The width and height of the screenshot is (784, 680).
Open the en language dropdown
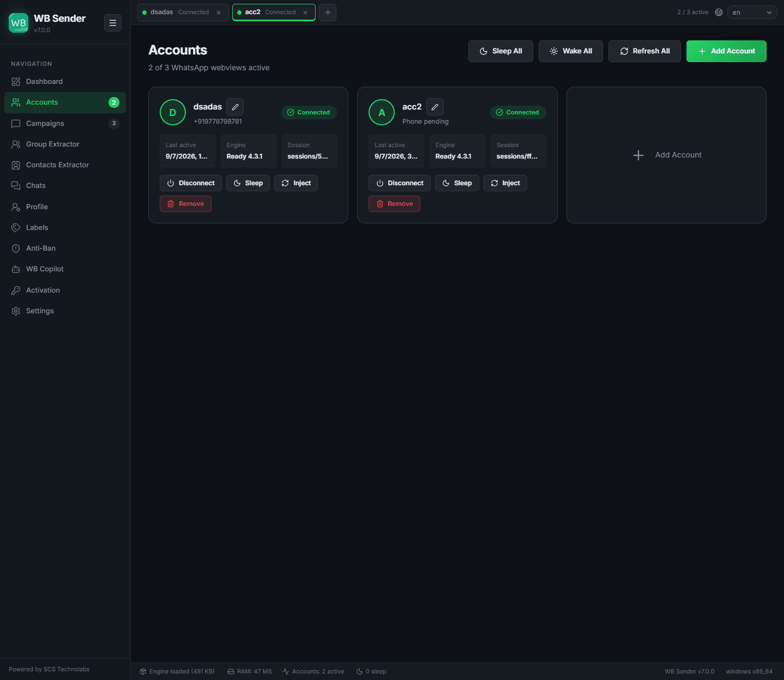(752, 12)
